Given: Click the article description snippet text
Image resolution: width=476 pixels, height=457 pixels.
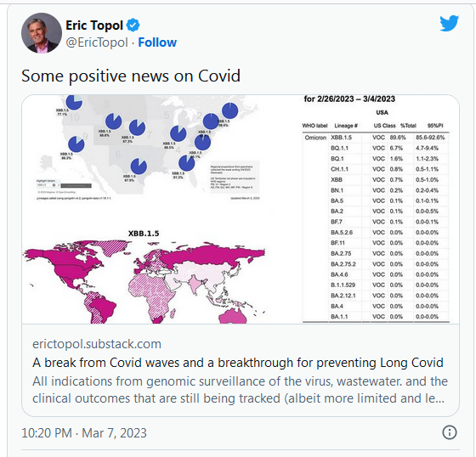Looking at the screenshot, I should click(240, 390).
